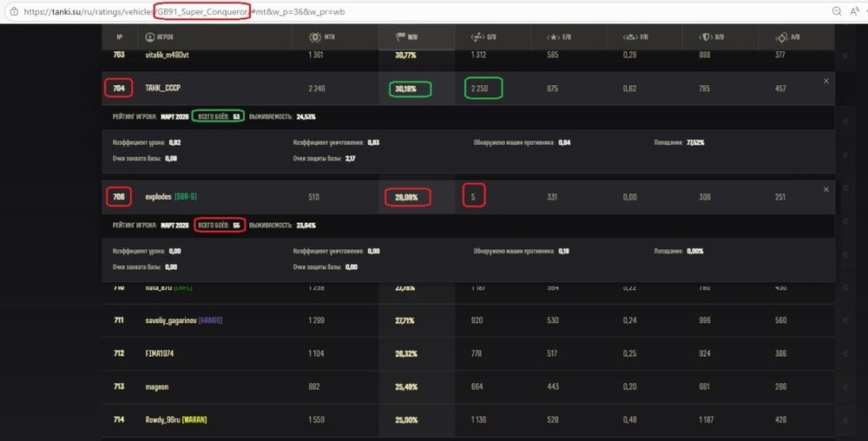Click the browser URL address field
The width and height of the screenshot is (868, 441).
(184, 11)
